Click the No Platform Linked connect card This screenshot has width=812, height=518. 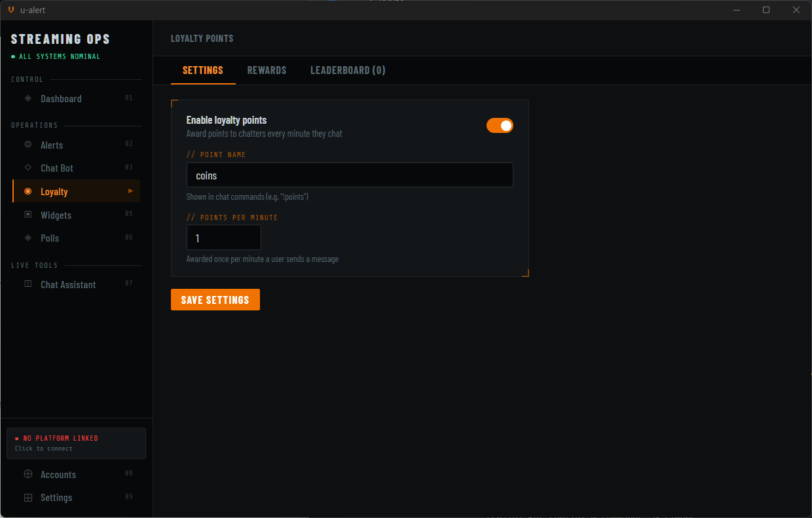[x=76, y=443]
